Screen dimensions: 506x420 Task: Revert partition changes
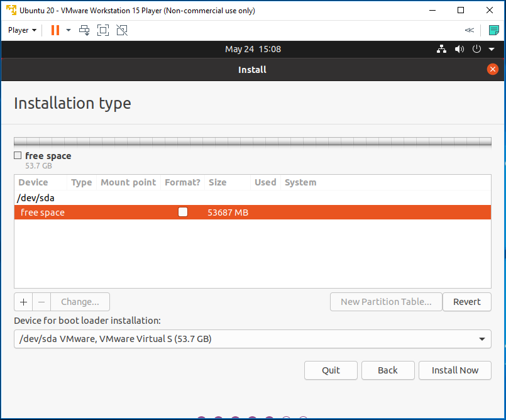coord(466,302)
